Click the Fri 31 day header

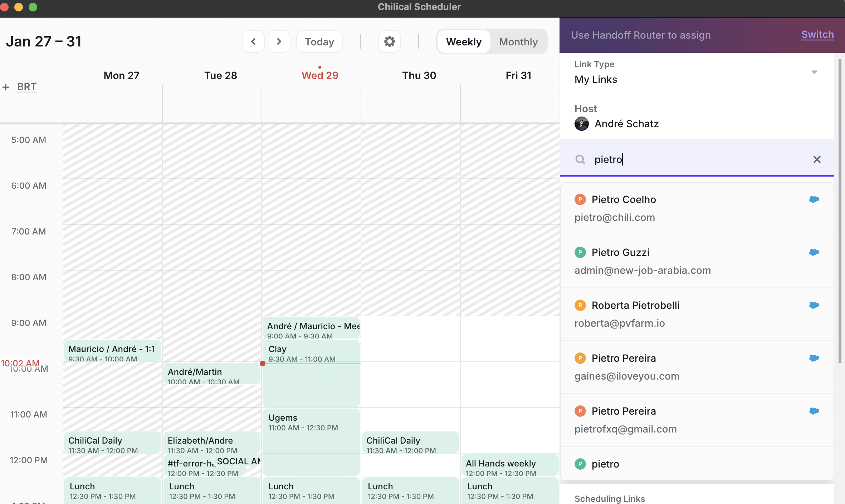[x=518, y=75]
